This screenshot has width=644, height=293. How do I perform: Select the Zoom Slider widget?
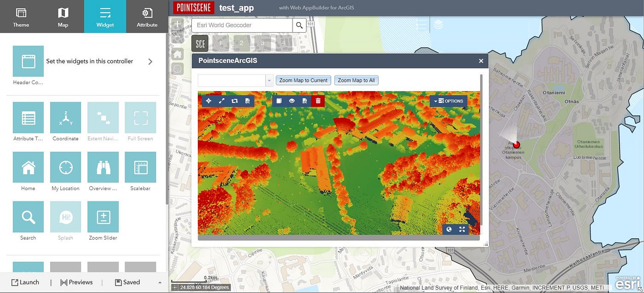[x=103, y=217]
